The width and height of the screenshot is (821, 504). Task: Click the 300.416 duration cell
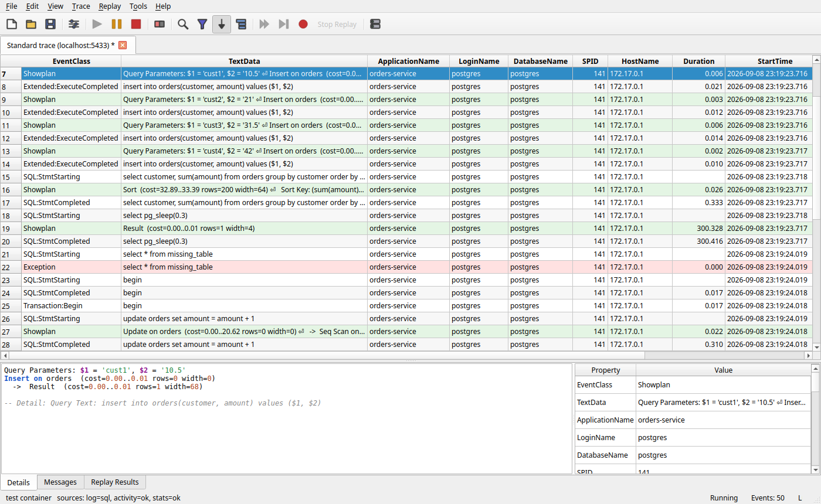(699, 241)
